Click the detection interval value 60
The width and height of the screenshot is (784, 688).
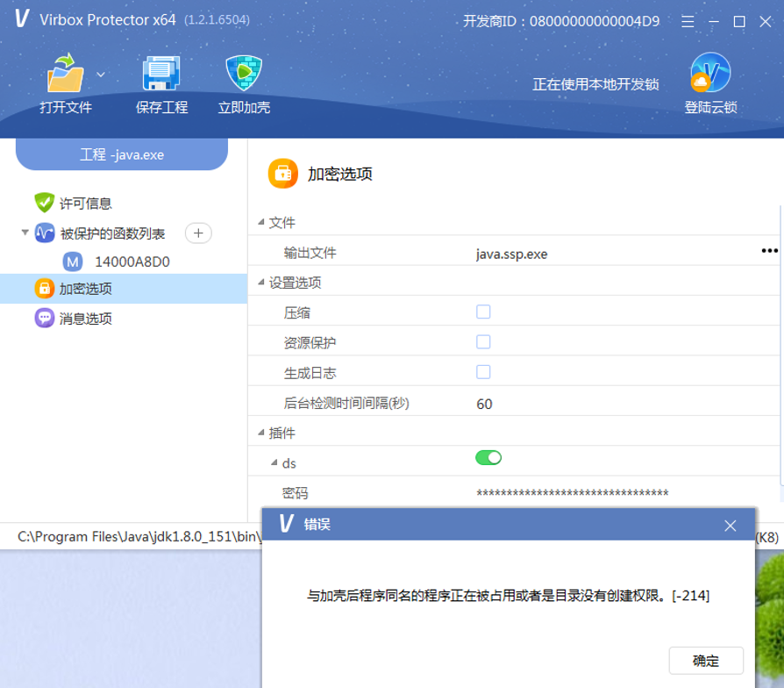[484, 404]
